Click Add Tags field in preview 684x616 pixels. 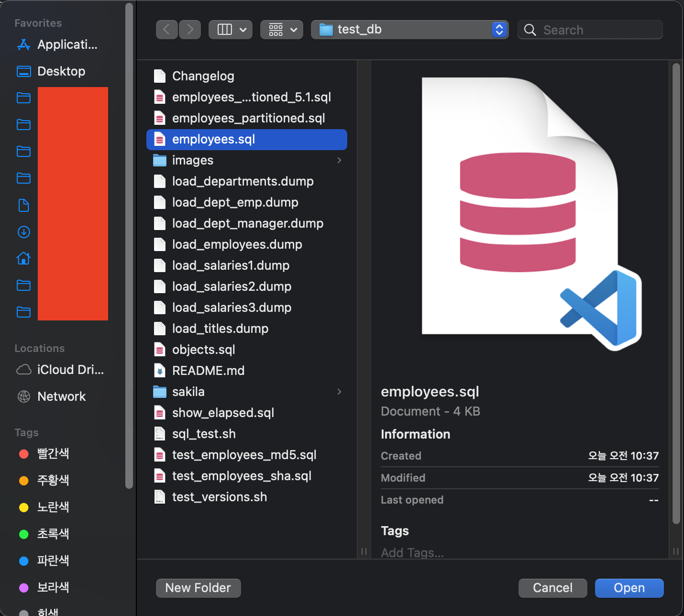click(x=412, y=552)
